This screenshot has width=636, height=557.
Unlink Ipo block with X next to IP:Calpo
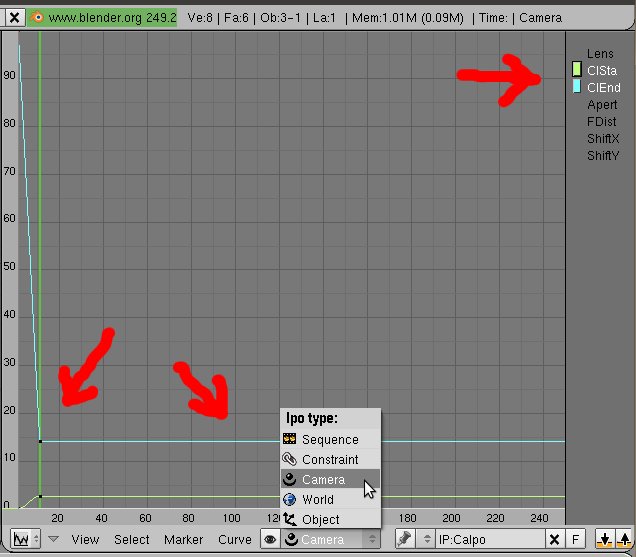(554, 539)
